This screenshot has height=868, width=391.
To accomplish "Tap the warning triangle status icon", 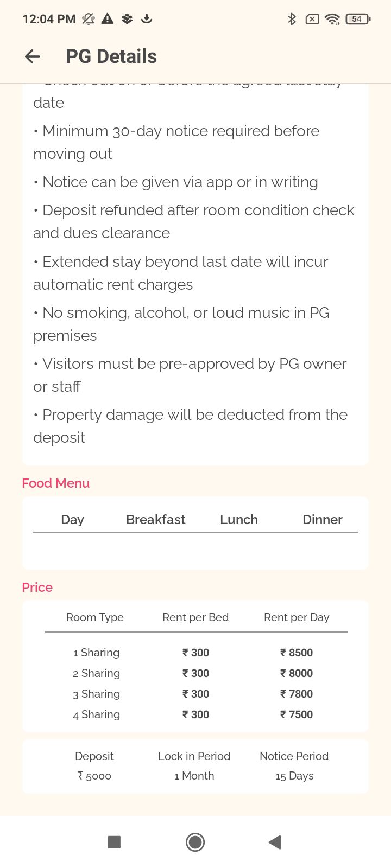I will 108,19.
